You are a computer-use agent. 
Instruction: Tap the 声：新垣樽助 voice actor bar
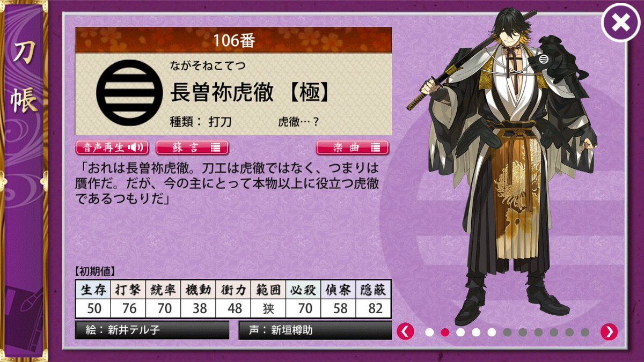[x=315, y=330]
